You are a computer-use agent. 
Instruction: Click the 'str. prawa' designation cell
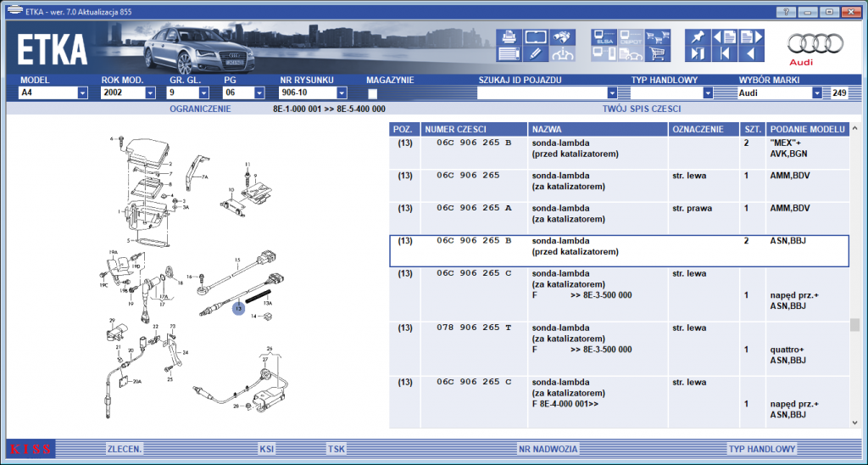pos(692,209)
